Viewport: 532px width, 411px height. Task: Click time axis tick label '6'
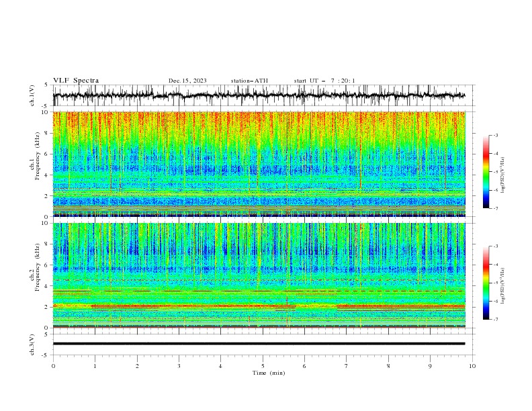[x=304, y=366]
